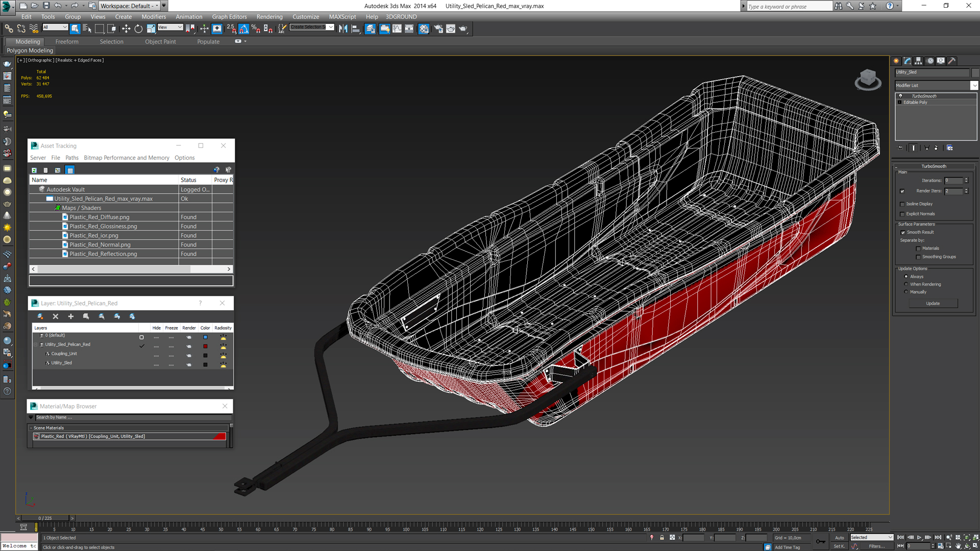980x551 pixels.
Task: Open the Rendering menu
Action: pos(269,17)
